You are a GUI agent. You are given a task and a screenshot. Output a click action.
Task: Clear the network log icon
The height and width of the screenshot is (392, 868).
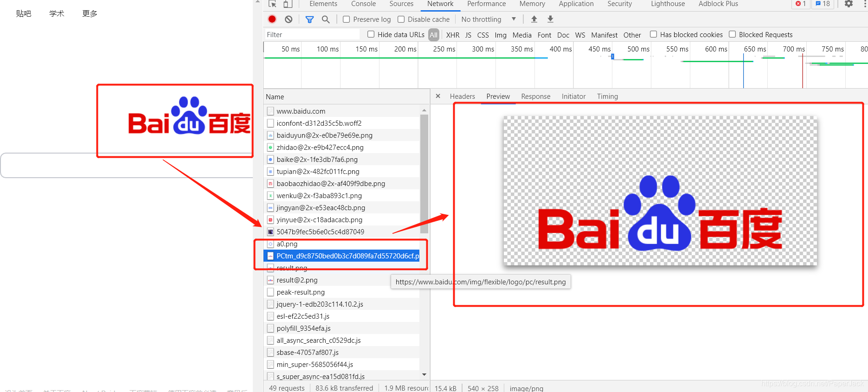289,19
